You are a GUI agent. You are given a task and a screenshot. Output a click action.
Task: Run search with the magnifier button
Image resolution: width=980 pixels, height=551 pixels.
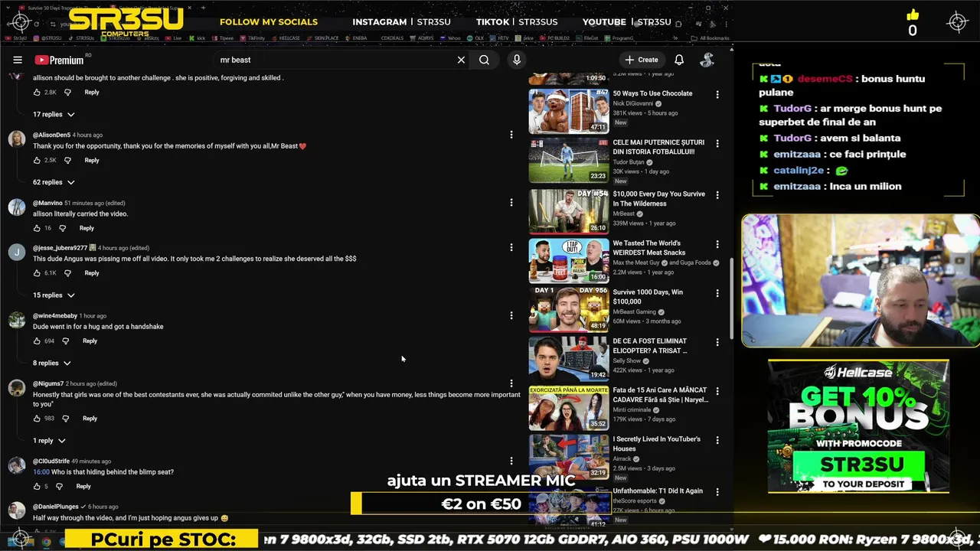pos(484,60)
